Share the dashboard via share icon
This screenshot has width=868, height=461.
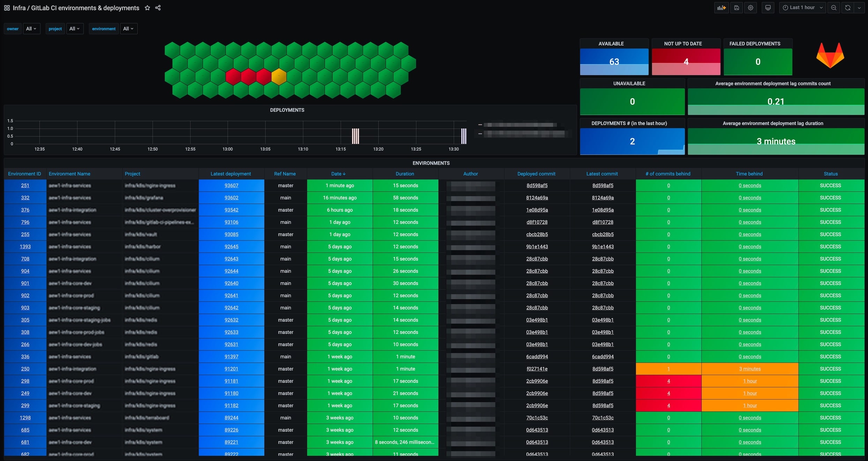tap(158, 8)
